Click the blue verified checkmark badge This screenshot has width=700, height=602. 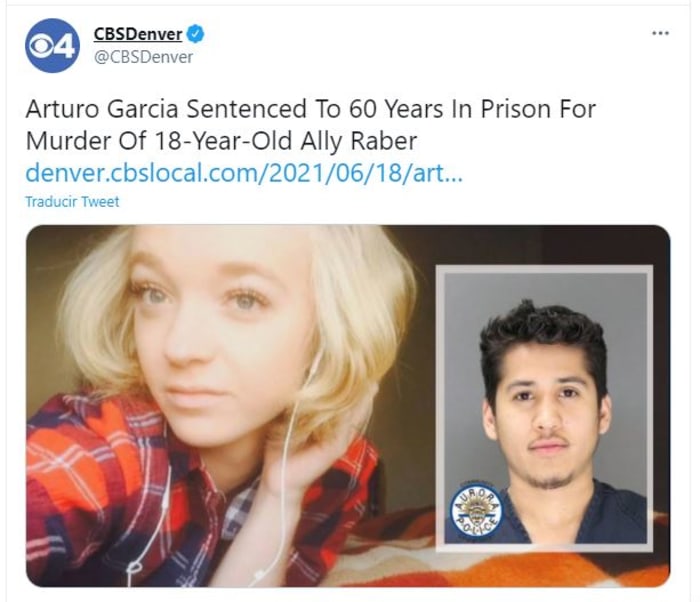(196, 34)
